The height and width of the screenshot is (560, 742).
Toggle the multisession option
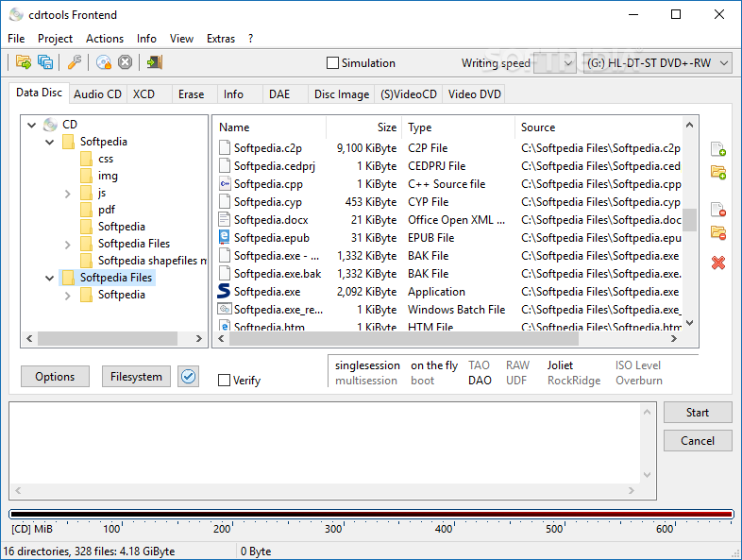click(366, 381)
